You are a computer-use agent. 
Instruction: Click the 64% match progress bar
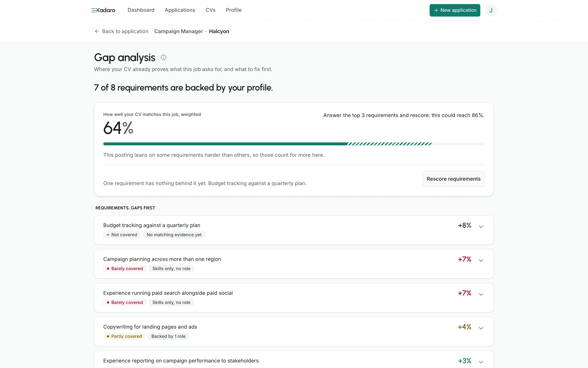(294, 144)
